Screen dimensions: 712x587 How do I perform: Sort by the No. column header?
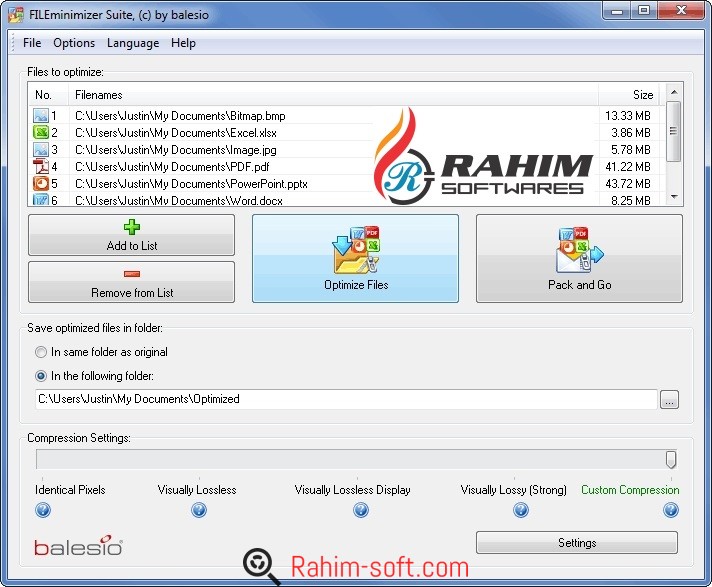pos(49,95)
